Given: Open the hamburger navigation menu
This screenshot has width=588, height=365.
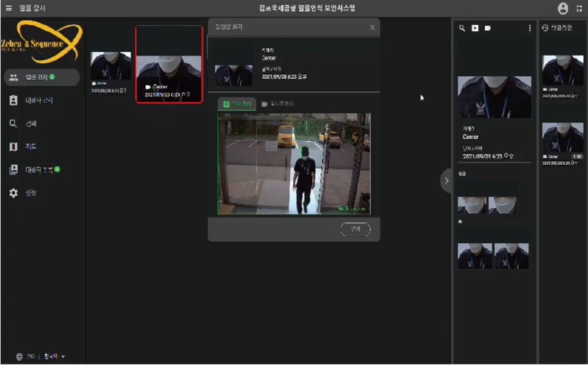Looking at the screenshot, I should click(9, 8).
